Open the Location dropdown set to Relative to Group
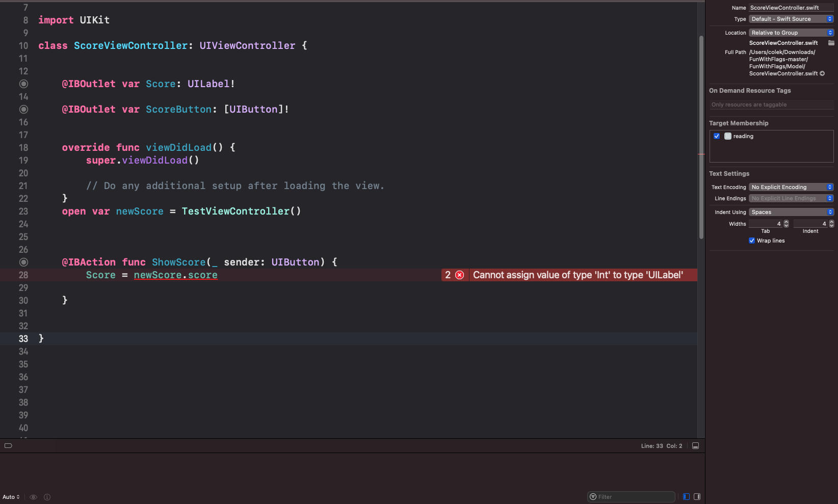 pyautogui.click(x=791, y=33)
